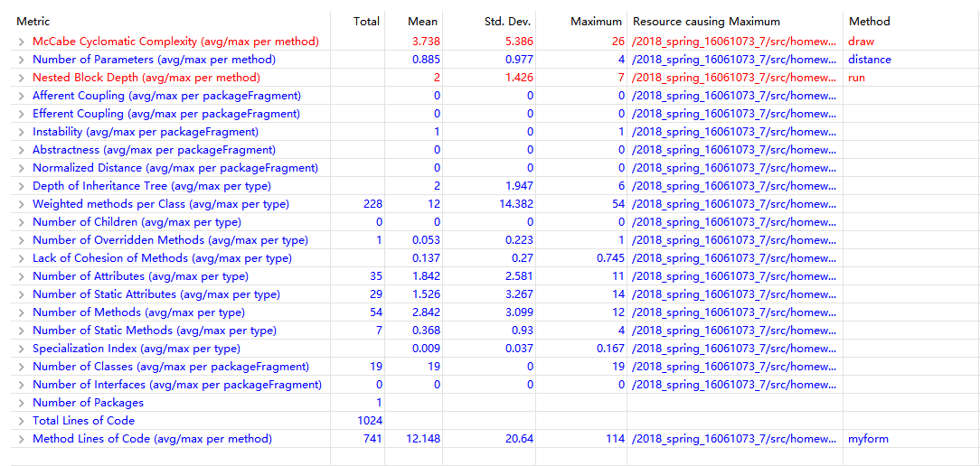
Task: Expand Number of Static Methods row
Action: [x=22, y=331]
